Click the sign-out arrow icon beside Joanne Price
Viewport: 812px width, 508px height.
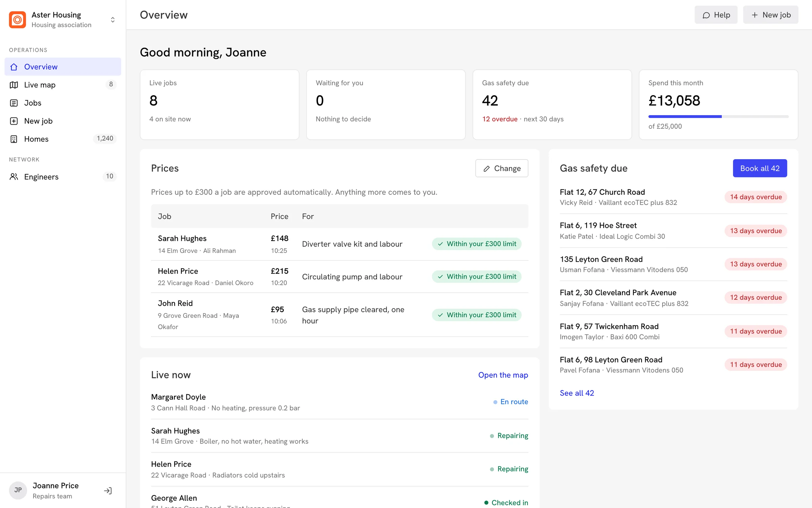click(108, 490)
